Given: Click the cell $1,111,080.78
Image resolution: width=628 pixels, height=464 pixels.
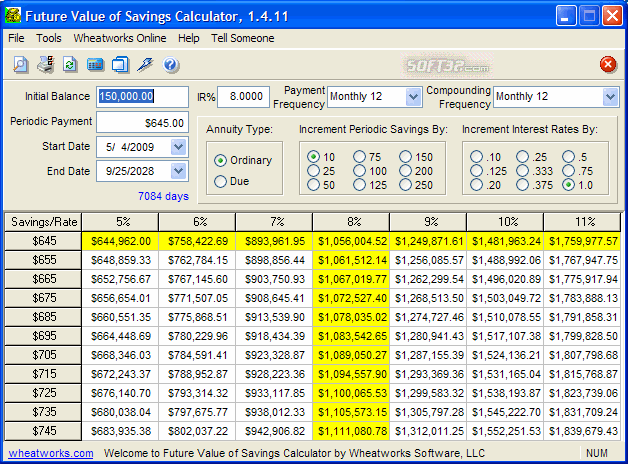Looking at the screenshot, I should point(351,431).
